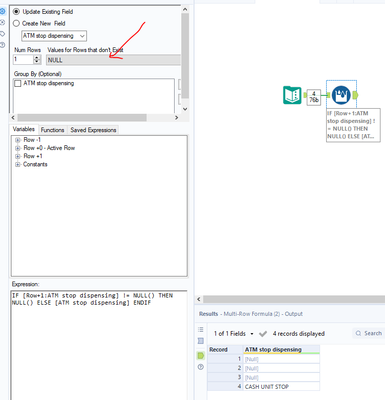Switch to the Functions tab
The width and height of the screenshot is (385, 400).
[52, 130]
